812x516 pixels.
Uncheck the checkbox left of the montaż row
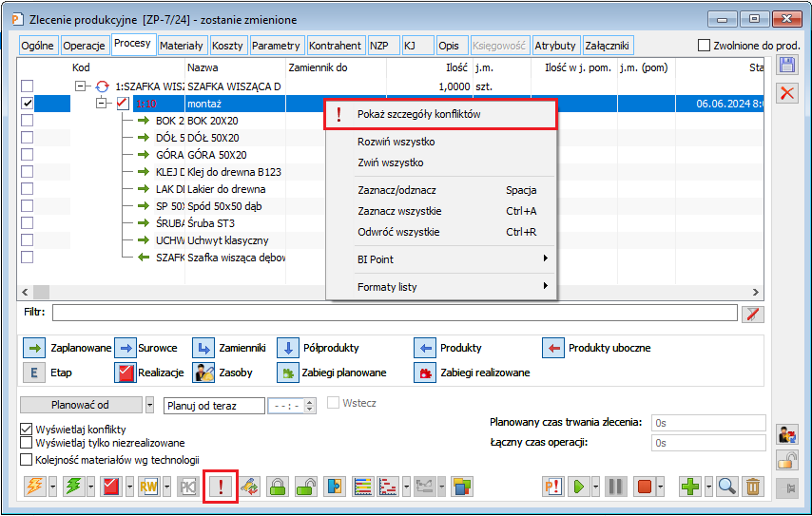tap(27, 103)
